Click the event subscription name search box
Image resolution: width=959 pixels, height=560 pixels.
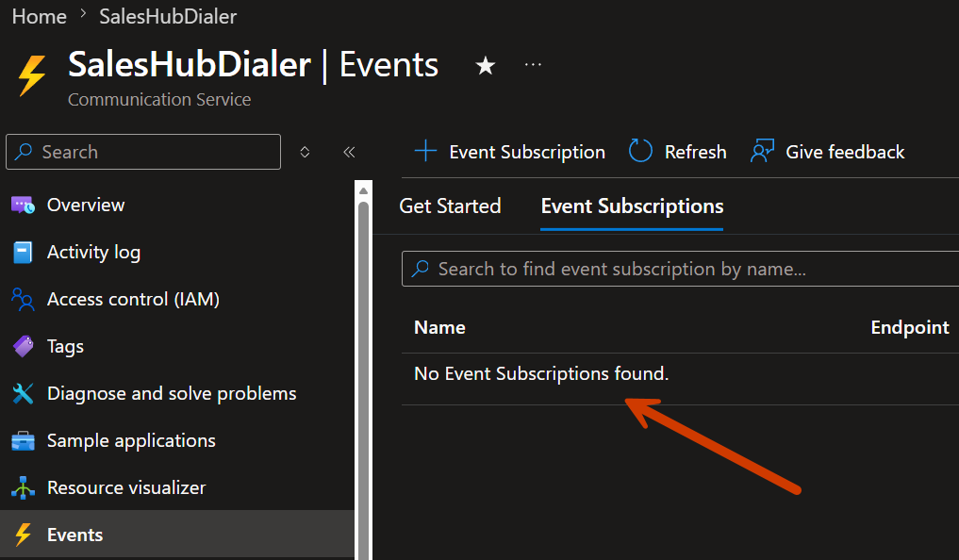[680, 269]
